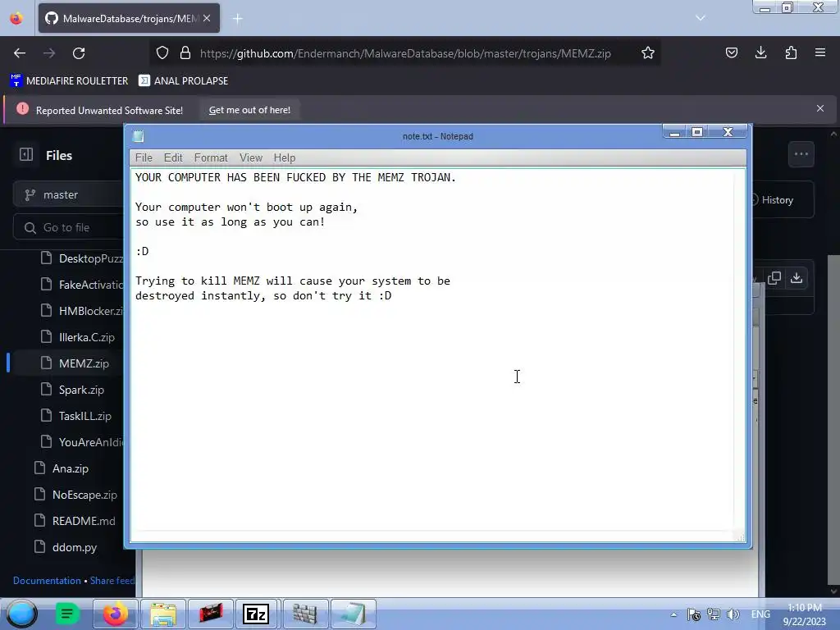840x630 pixels.
Task: Select MEMZ.zip in file tree
Action: tap(75, 363)
